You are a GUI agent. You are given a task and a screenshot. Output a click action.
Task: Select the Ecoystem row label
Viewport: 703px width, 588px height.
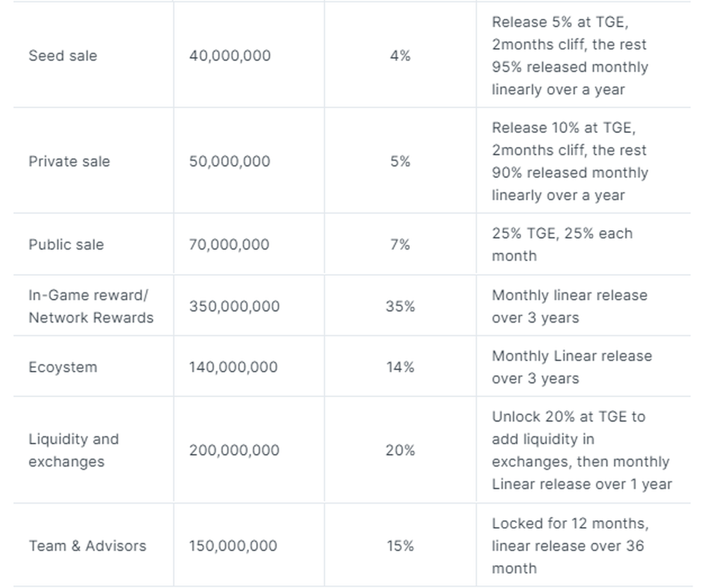[x=63, y=367]
